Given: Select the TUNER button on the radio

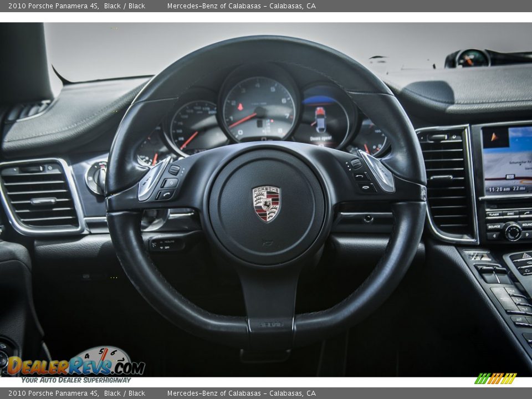Looking at the screenshot, I should 493,214.
